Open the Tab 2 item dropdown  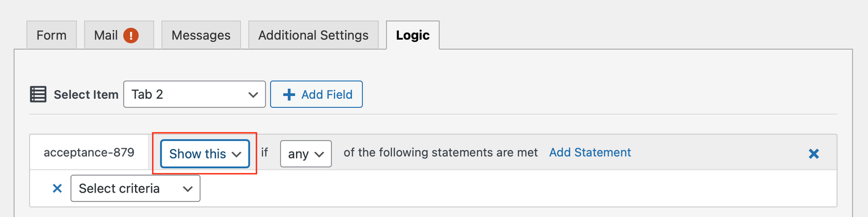click(x=194, y=94)
